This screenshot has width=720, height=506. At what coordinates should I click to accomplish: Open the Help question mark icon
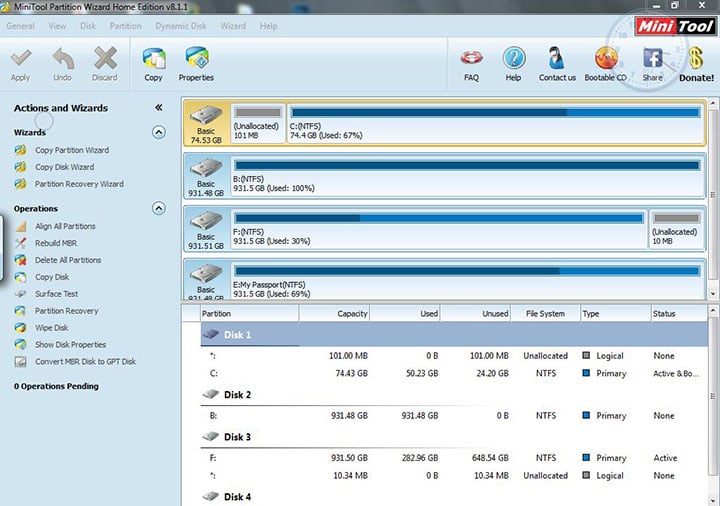pyautogui.click(x=514, y=58)
